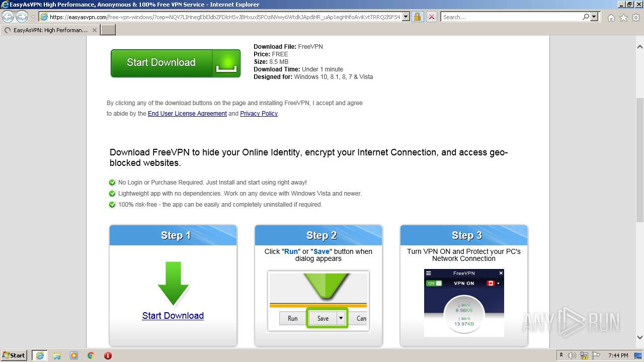Click inside the Search box
This screenshot has height=362, width=644.
[x=511, y=17]
